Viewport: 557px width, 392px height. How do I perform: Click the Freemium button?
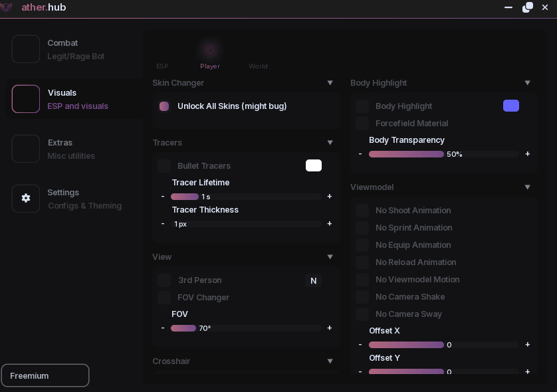point(45,375)
